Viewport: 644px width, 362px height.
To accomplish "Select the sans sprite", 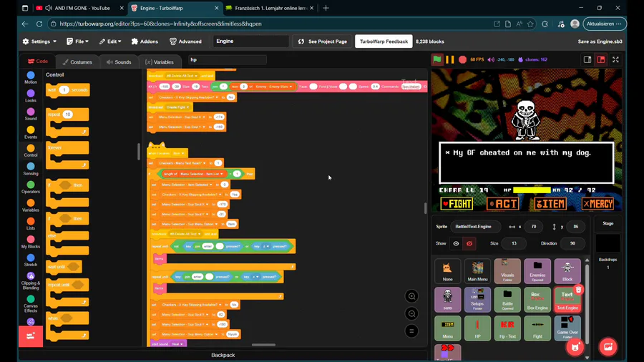I will 448,300.
